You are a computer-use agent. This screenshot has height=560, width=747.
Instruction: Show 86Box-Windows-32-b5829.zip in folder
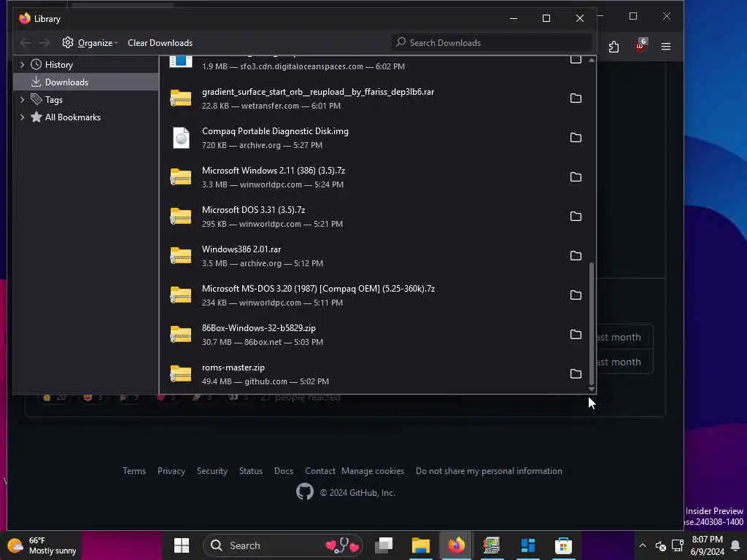[576, 334]
